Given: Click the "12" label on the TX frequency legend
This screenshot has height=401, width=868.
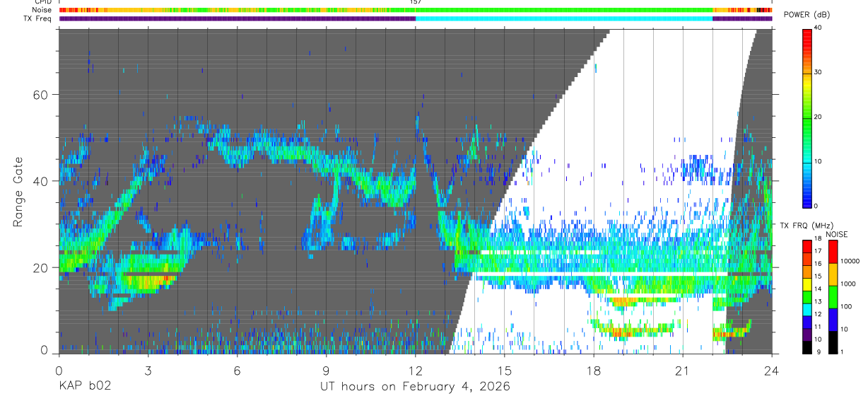Looking at the screenshot, I should click(x=818, y=314).
